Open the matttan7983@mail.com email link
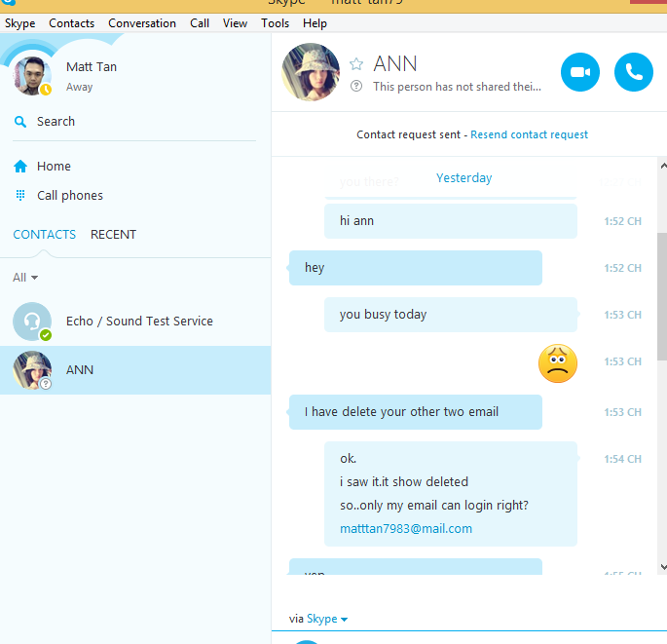667x644 pixels. [406, 528]
